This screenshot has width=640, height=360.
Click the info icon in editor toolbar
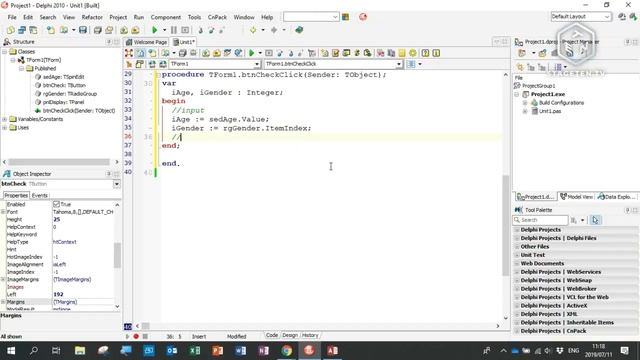tap(436, 53)
